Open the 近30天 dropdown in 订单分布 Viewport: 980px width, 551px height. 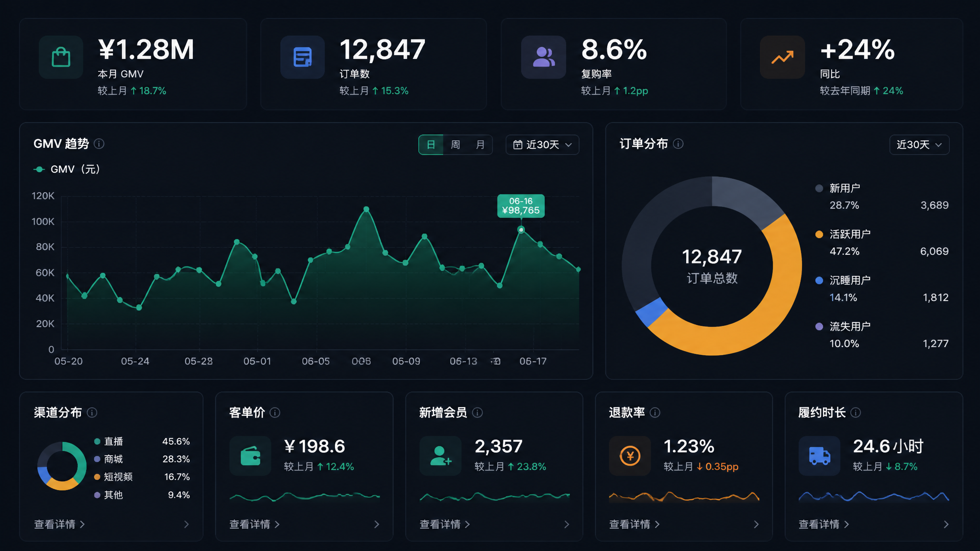point(919,144)
